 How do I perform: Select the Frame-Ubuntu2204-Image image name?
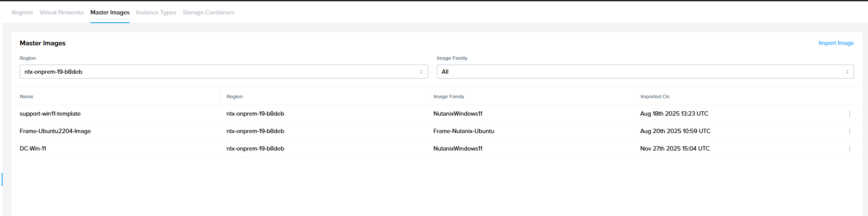tap(55, 131)
